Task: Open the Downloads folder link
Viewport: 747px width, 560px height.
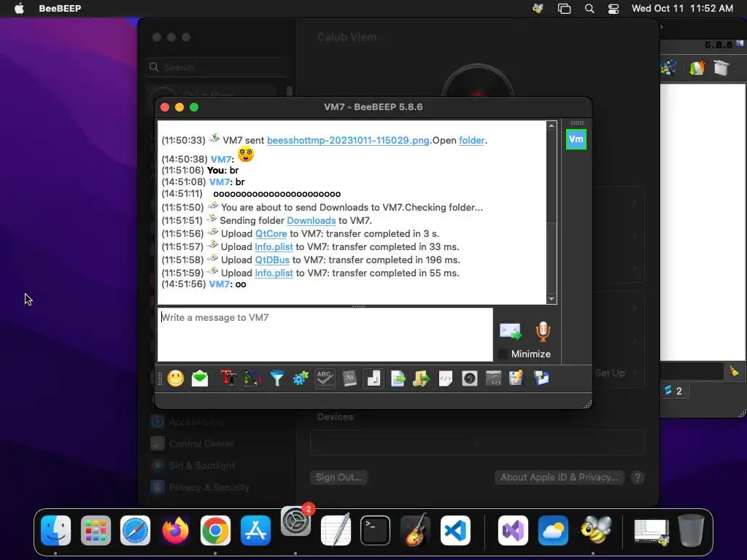Action: pyautogui.click(x=311, y=220)
